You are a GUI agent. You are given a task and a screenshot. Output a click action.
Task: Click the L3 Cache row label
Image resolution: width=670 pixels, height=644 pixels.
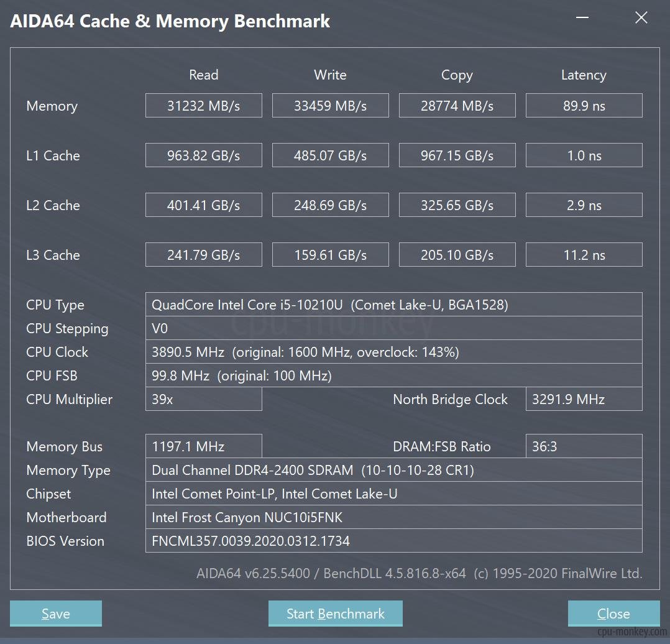[x=53, y=255]
